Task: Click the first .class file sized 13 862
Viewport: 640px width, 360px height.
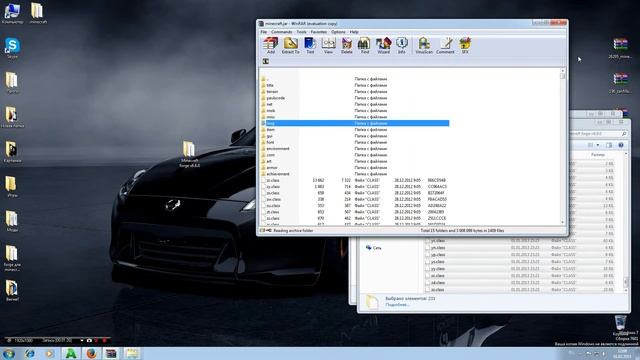Action: click(355, 180)
